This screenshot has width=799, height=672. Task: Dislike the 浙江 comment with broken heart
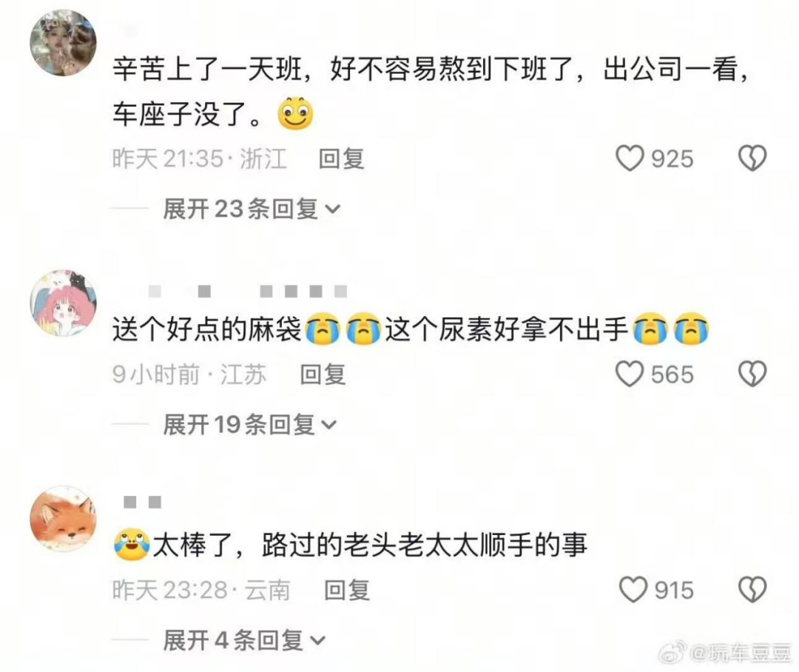pyautogui.click(x=752, y=158)
